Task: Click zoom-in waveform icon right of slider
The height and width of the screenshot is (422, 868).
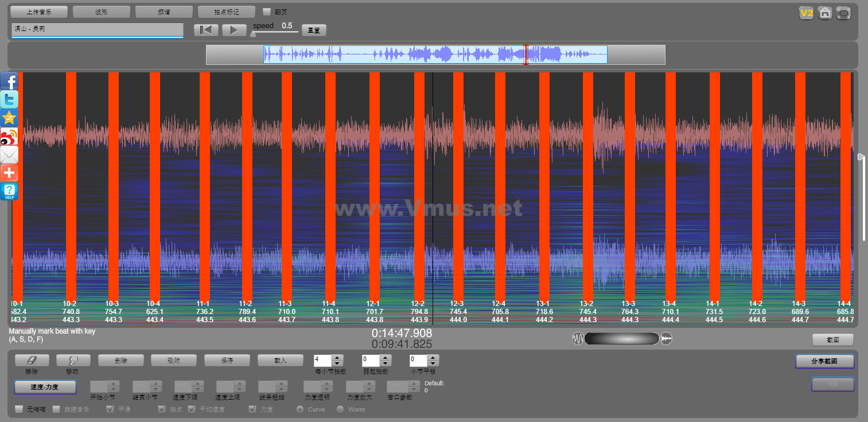Action: point(666,339)
